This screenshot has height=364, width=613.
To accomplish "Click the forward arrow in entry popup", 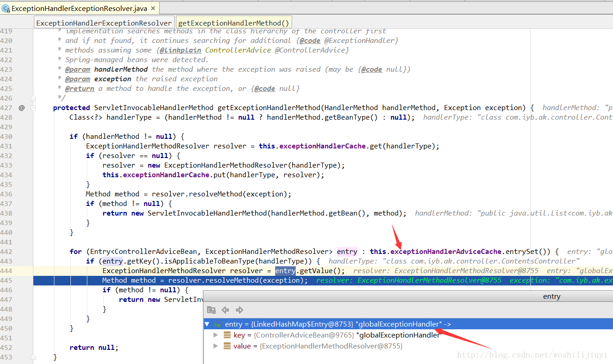I will [x=240, y=310].
